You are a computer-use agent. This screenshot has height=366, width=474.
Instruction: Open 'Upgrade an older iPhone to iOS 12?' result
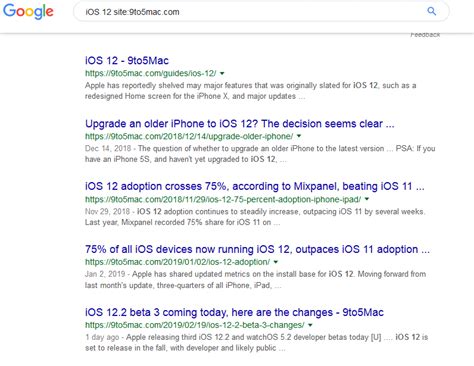click(x=240, y=124)
